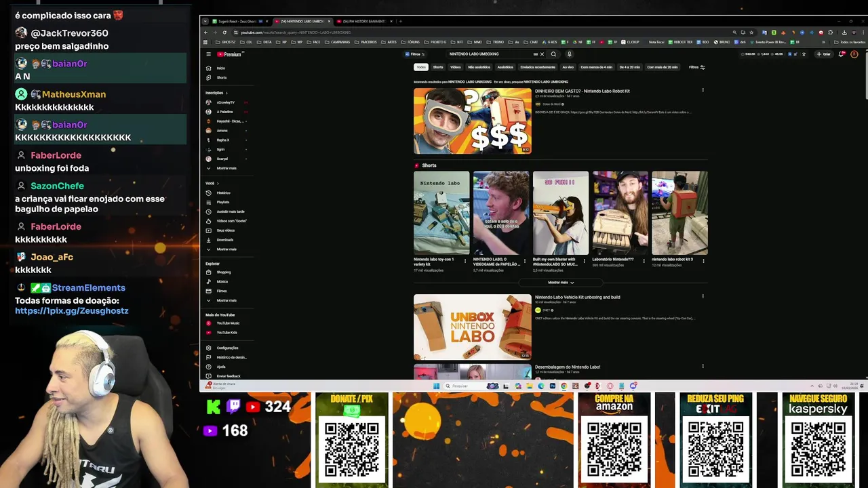
Task: Open Shorts from the left sidebar
Action: pos(221,77)
